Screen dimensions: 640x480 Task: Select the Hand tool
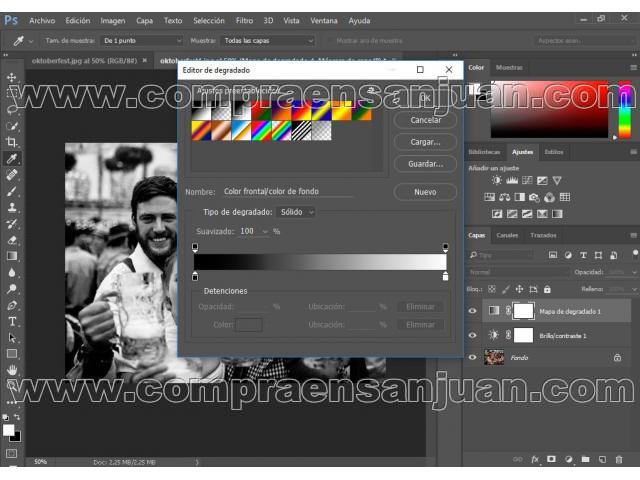point(11,370)
